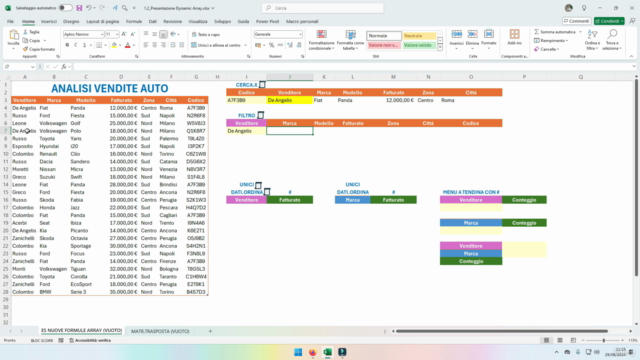Tick the checkbox next to FILTRO
This screenshot has width=640, height=360.
260,116
